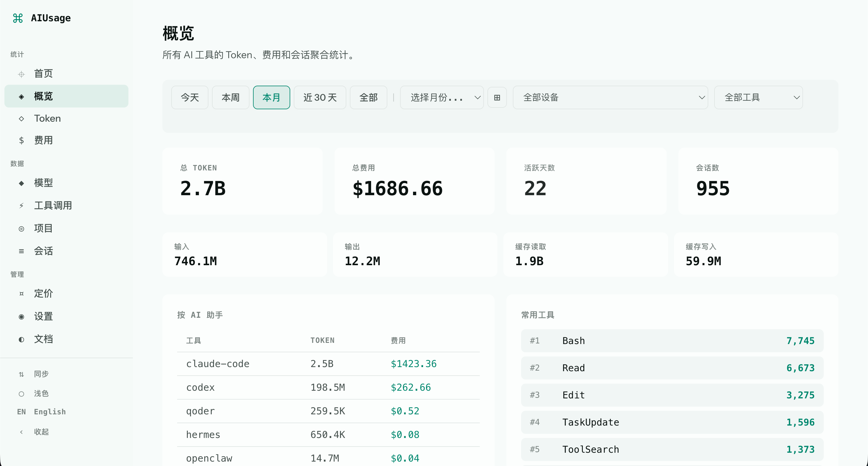The image size is (868, 466).
Task: Click the 输出 12.2M card
Action: click(x=415, y=255)
